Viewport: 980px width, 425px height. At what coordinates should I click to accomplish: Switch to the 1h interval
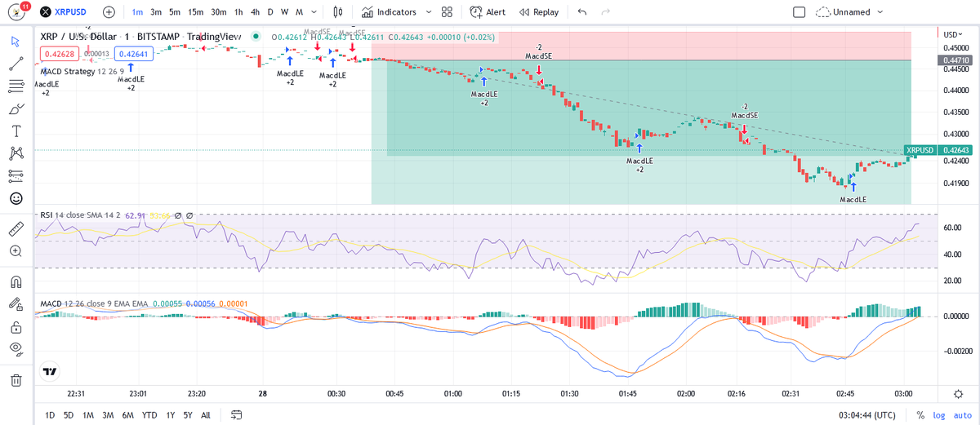238,12
